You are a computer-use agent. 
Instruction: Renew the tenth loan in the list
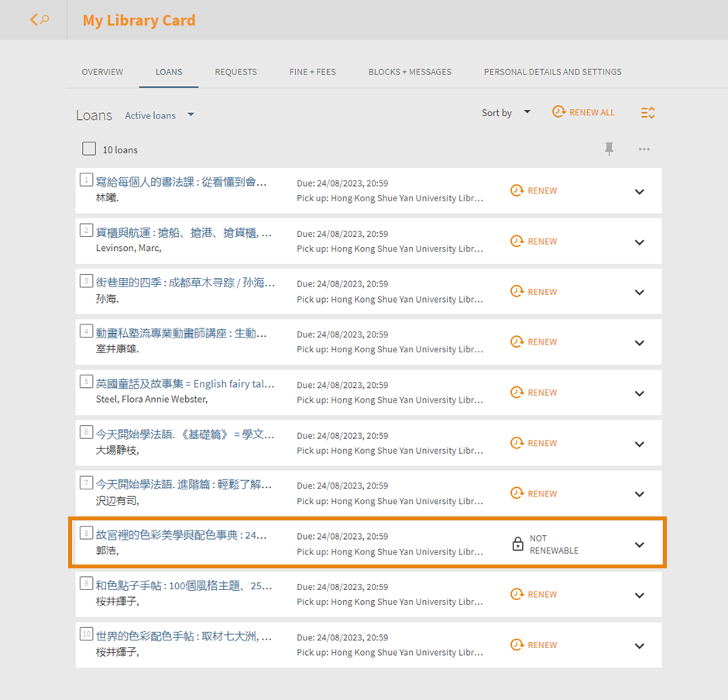pos(534,645)
